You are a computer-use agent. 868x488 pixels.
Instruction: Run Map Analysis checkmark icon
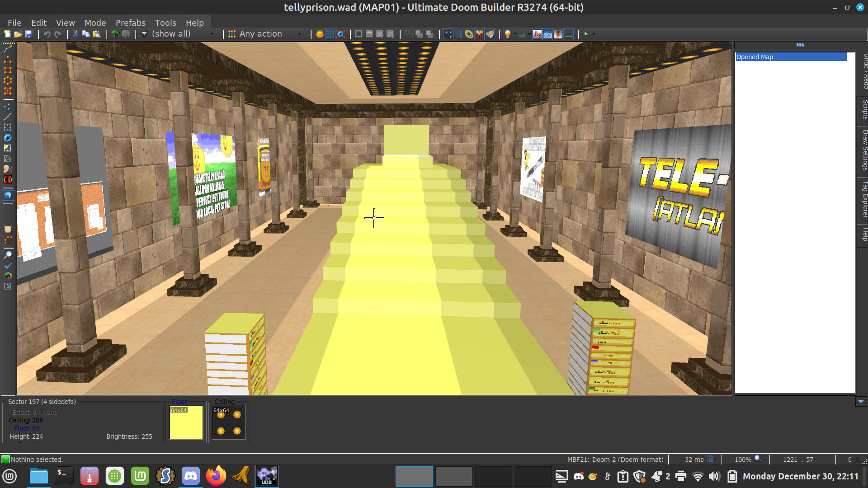(x=8, y=266)
